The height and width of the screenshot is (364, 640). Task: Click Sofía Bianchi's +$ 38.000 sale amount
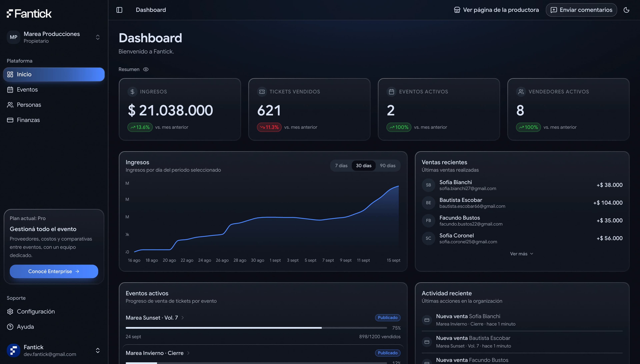(x=609, y=185)
